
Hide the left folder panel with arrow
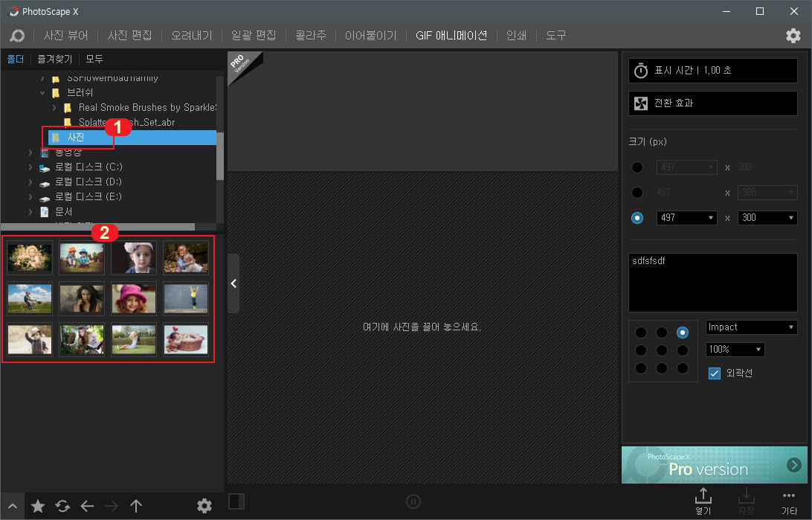pos(233,283)
